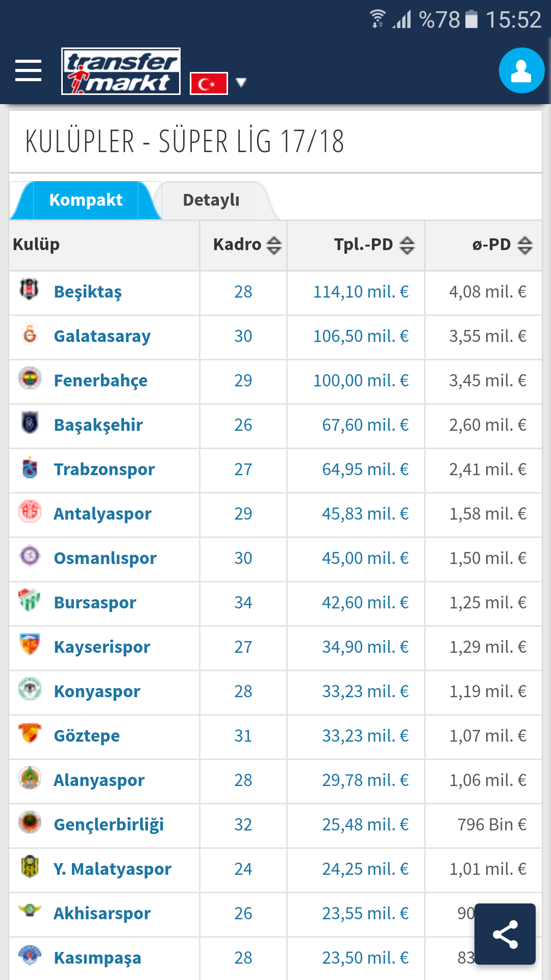551x980 pixels.
Task: Open the hamburger navigation menu
Action: coord(28,70)
